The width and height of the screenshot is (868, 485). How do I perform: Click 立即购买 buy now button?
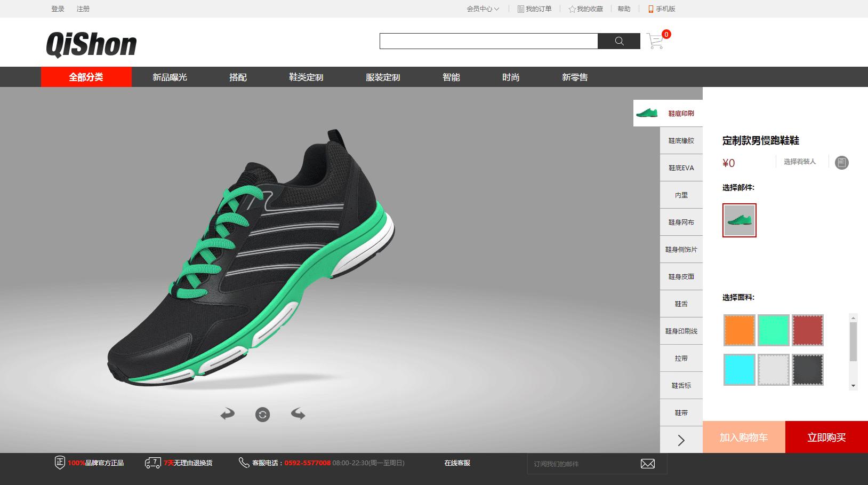coord(826,438)
